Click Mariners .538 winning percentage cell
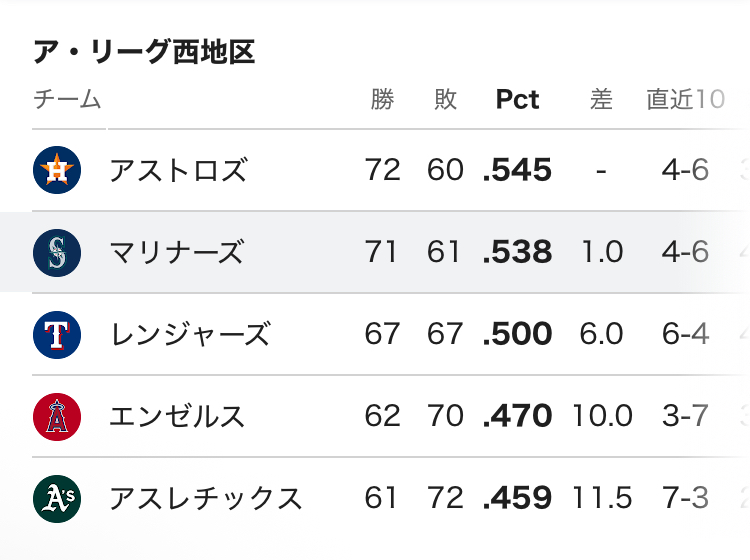The width and height of the screenshot is (750, 560). point(517,252)
